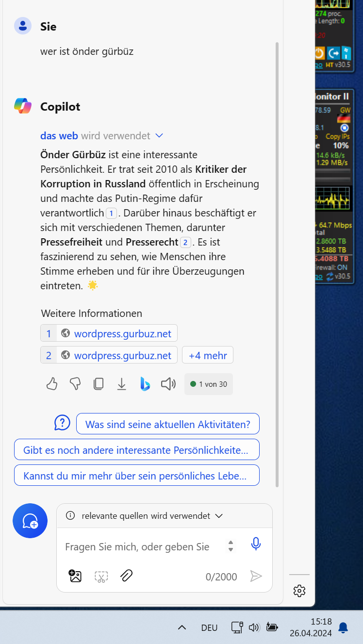
Task: Open taskbar network status icon
Action: click(237, 627)
